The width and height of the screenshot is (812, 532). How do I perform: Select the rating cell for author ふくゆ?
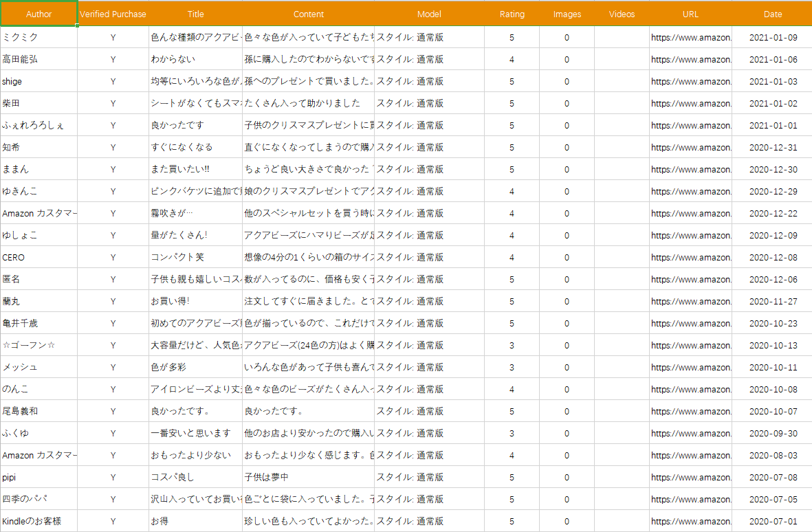[512, 433]
